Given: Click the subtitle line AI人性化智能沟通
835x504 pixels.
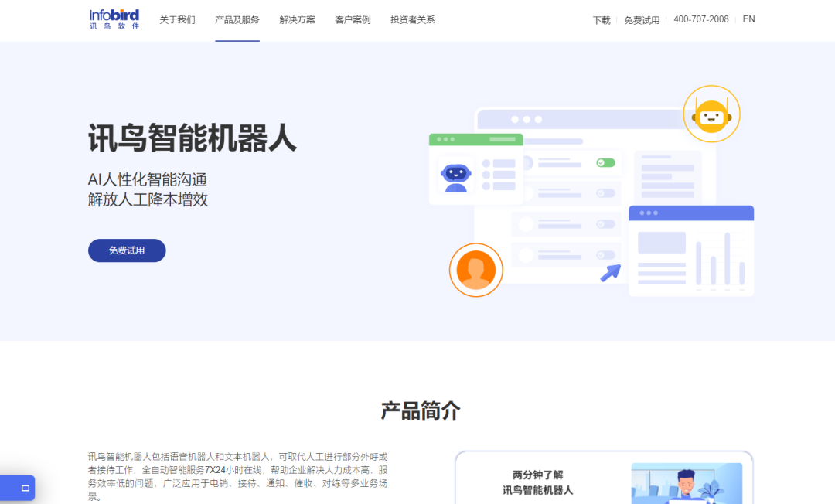Looking at the screenshot, I should coord(148,180).
